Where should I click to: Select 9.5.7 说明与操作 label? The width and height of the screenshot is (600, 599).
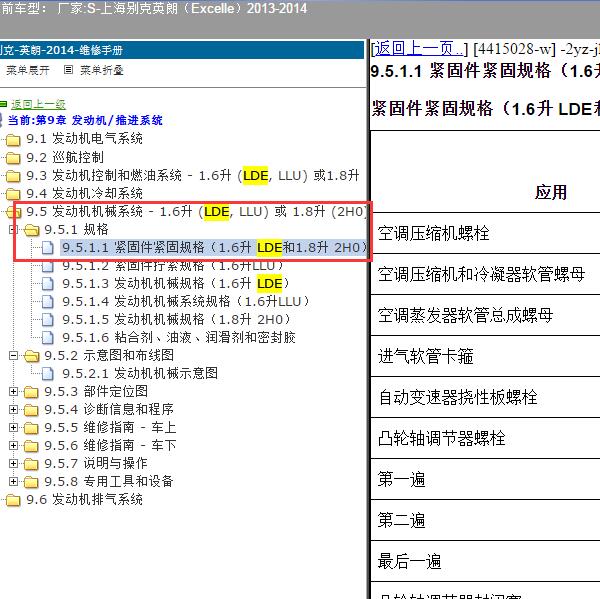point(96,463)
